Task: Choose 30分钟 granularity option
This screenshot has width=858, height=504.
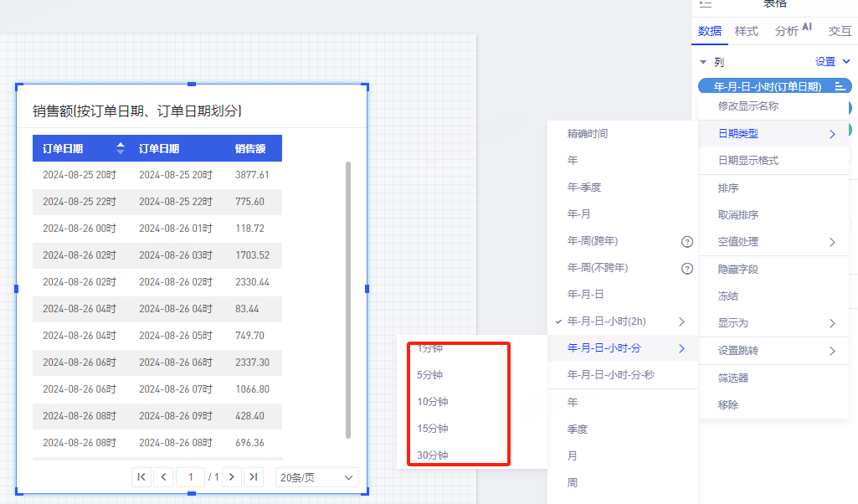Action: pos(433,455)
